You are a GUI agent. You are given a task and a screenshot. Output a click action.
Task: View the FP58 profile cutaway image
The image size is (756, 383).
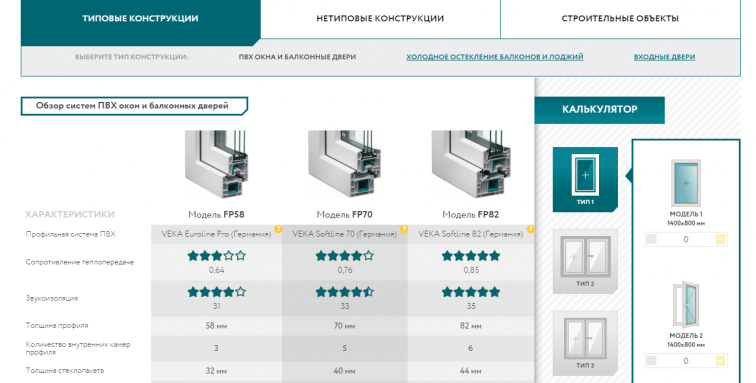pos(216,164)
